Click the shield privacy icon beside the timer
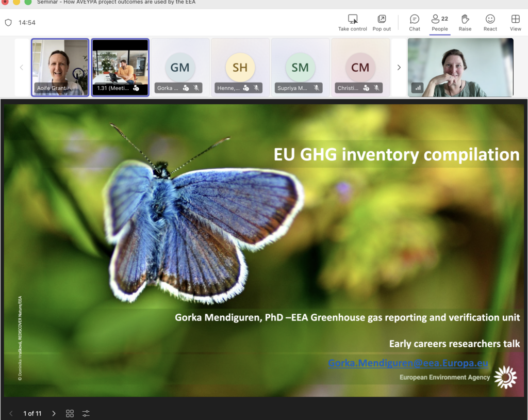The width and height of the screenshot is (528, 420). [8, 23]
